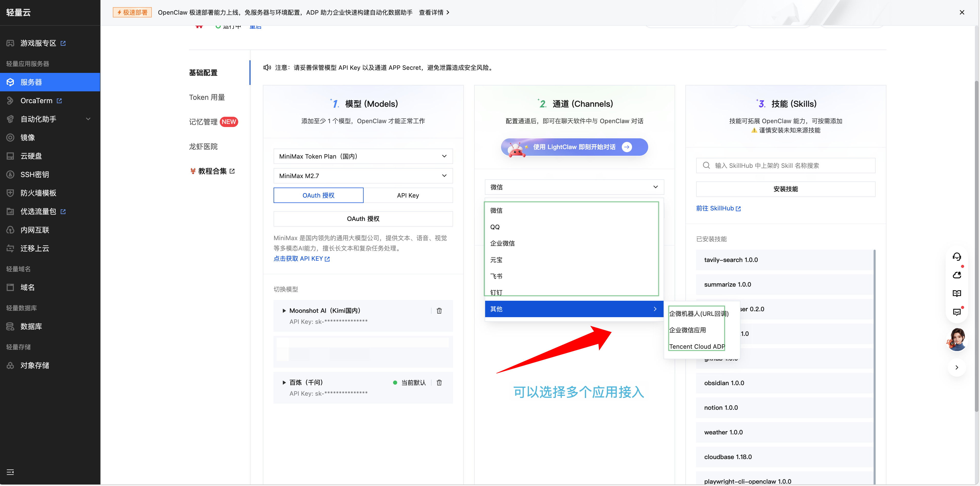Open the 微信 channel dropdown

574,187
